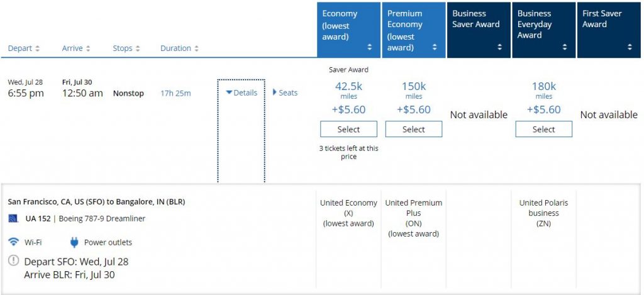The width and height of the screenshot is (644, 295).
Task: Select the 150k miles Premium Economy fare
Action: [x=414, y=129]
